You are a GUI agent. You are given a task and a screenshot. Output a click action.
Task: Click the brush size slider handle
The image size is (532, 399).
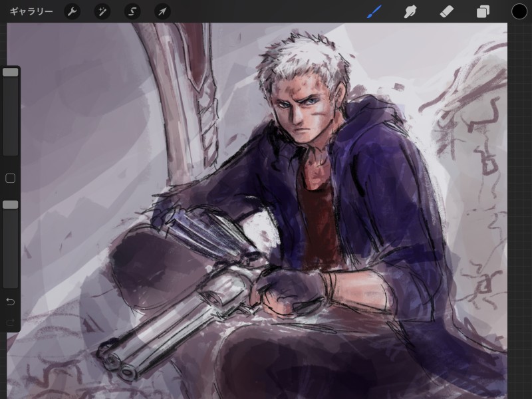11,72
